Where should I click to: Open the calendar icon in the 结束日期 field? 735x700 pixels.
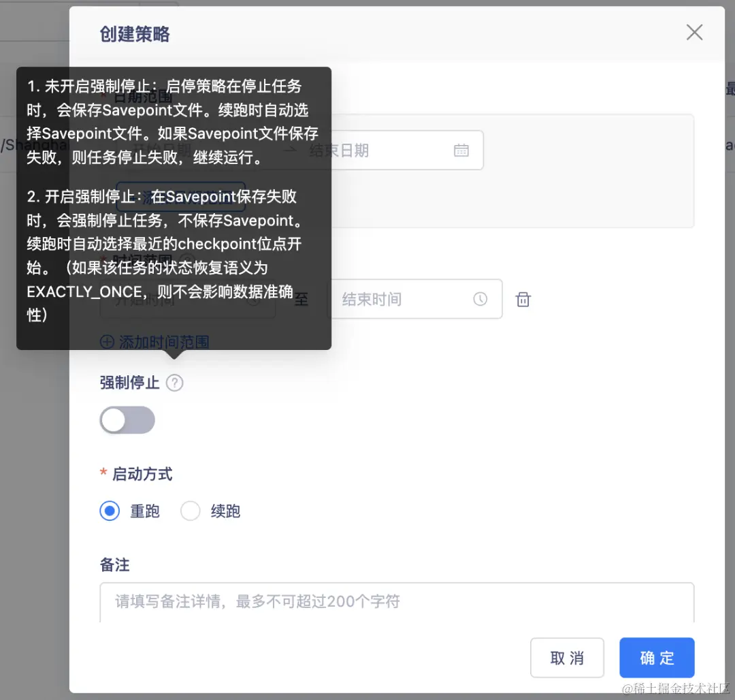(x=461, y=150)
